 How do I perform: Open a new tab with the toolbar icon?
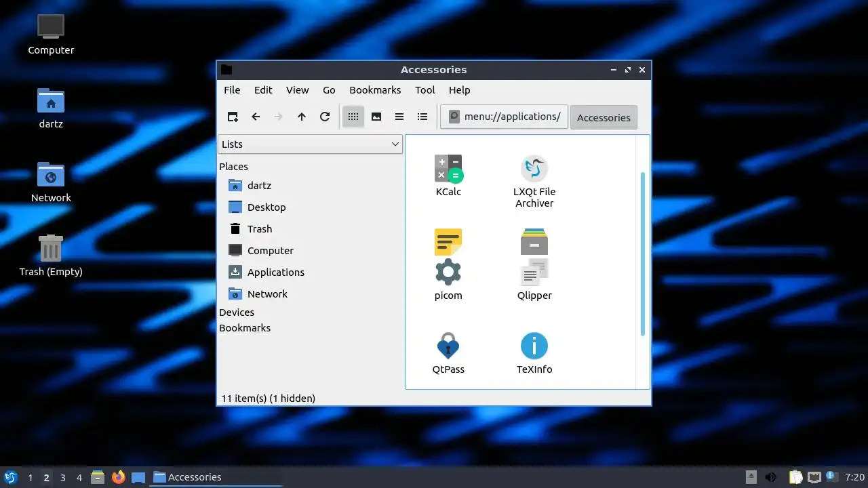click(233, 117)
